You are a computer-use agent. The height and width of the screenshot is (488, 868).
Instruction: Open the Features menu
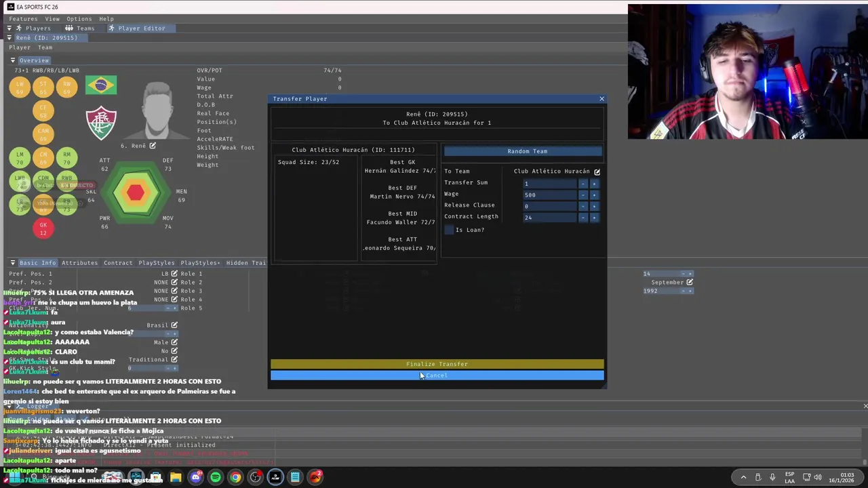tap(23, 19)
